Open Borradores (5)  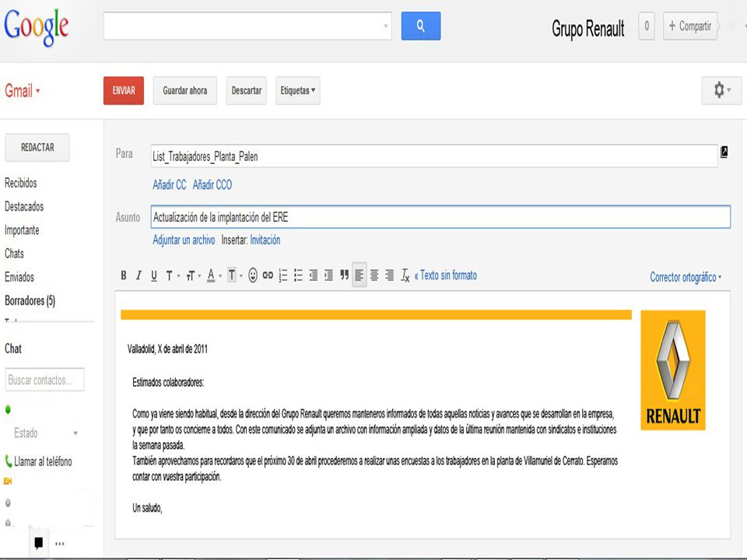click(30, 301)
